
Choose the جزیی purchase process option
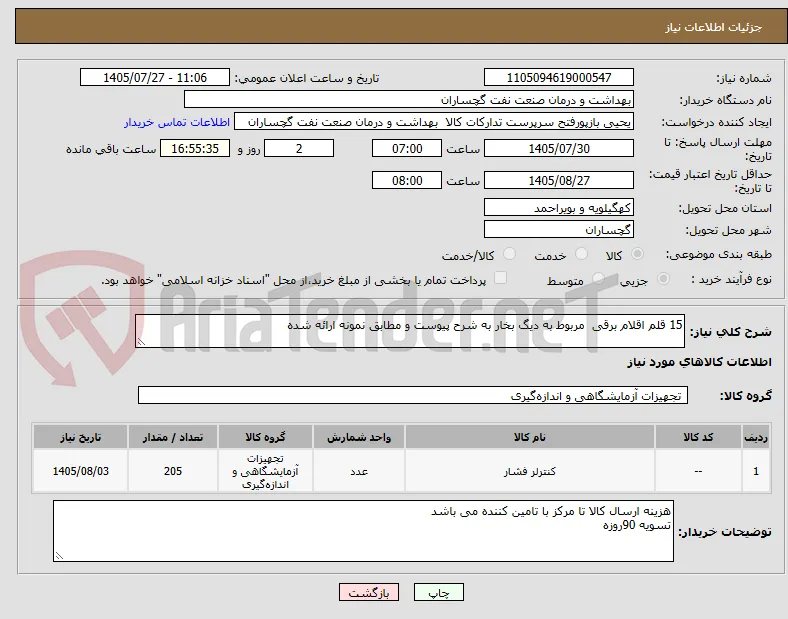(x=663, y=278)
